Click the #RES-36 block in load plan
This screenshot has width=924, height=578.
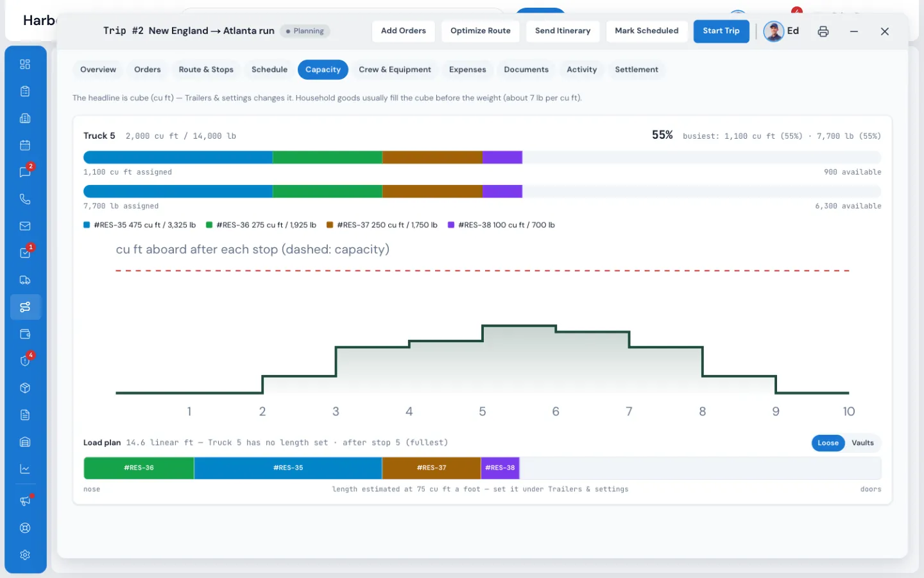139,468
